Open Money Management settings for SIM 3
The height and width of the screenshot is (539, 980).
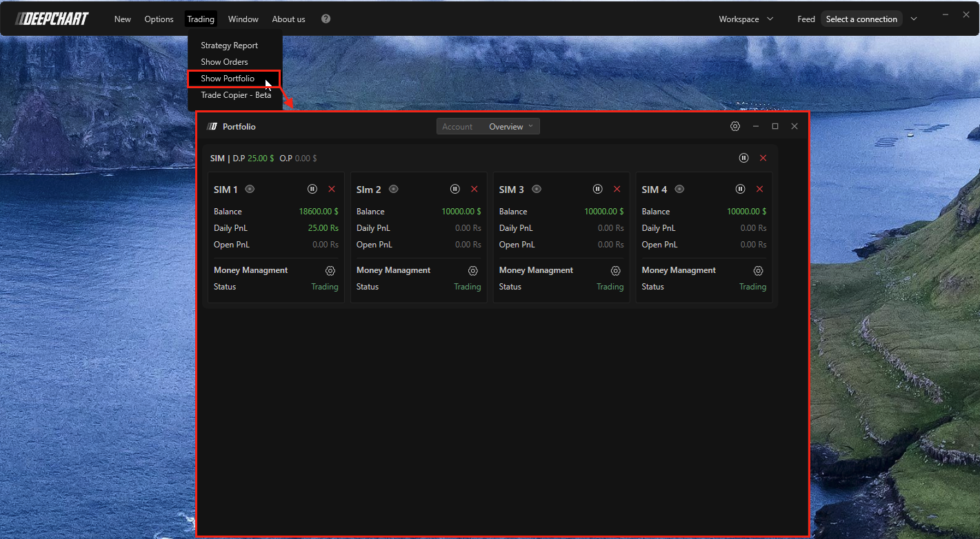pos(616,271)
